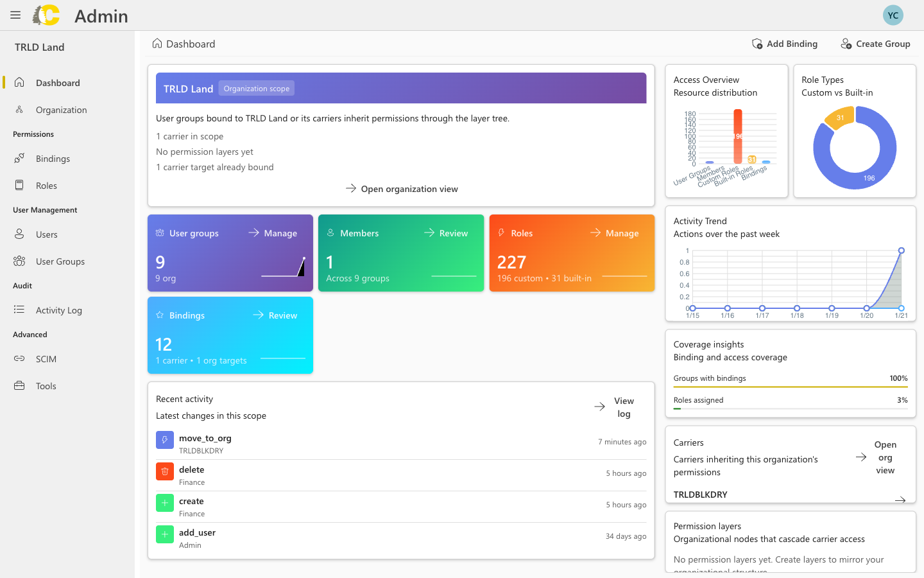The width and height of the screenshot is (924, 578).
Task: Select the SCIM icon under Advanced
Action: (x=19, y=359)
